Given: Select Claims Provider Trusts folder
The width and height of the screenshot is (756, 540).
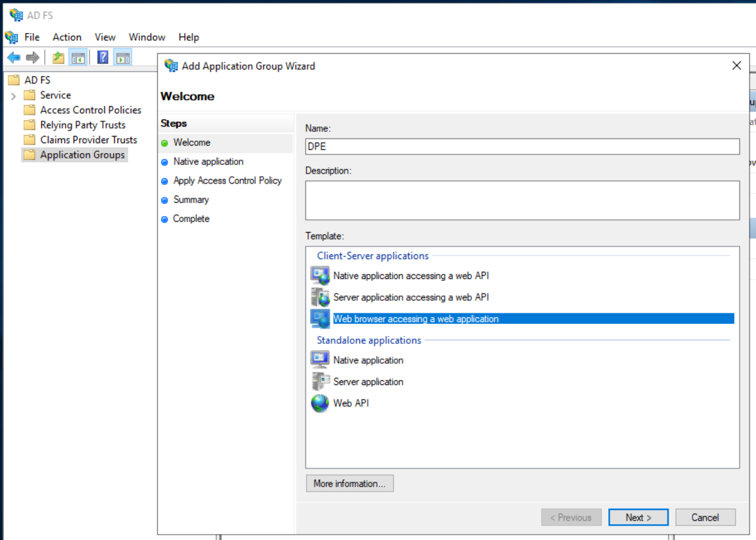Looking at the screenshot, I should [88, 140].
